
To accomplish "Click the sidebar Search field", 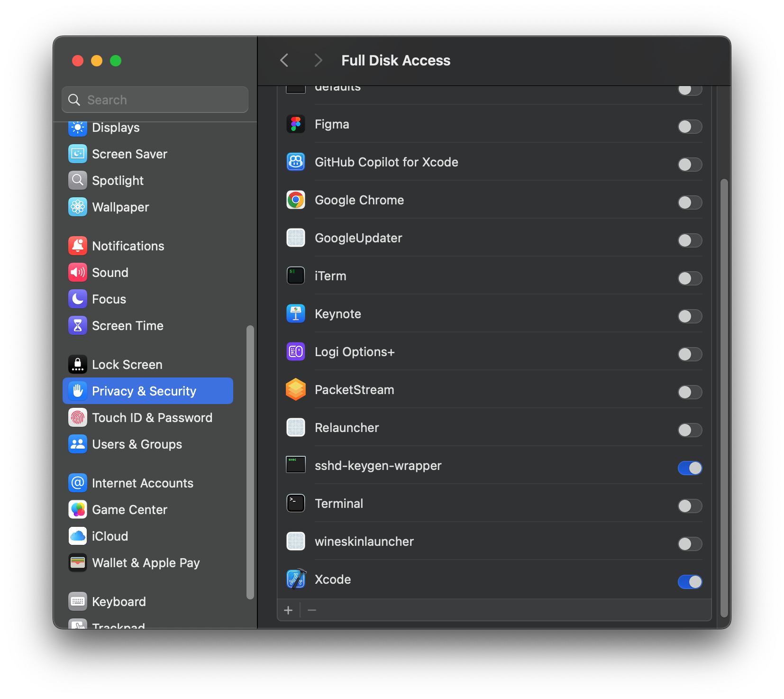I will 155,100.
